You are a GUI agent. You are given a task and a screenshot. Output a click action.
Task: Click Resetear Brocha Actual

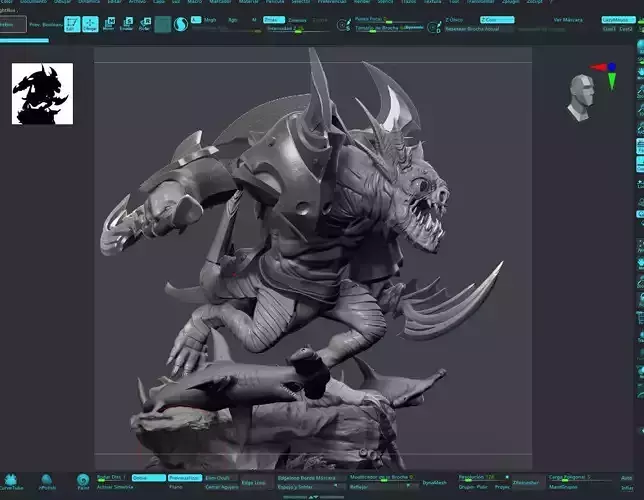(479, 29)
